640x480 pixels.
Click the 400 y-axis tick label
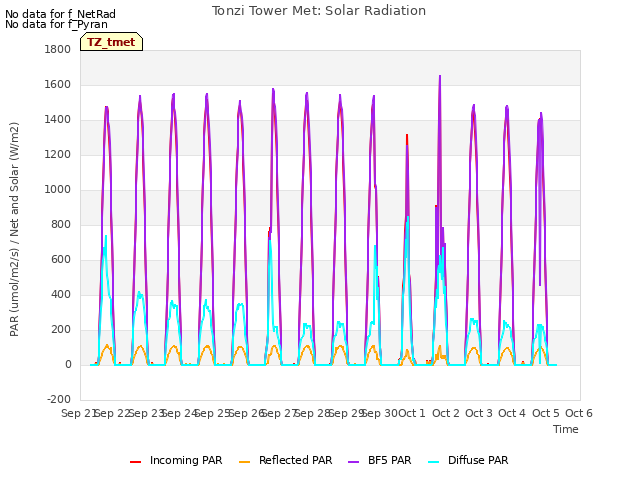[61, 295]
